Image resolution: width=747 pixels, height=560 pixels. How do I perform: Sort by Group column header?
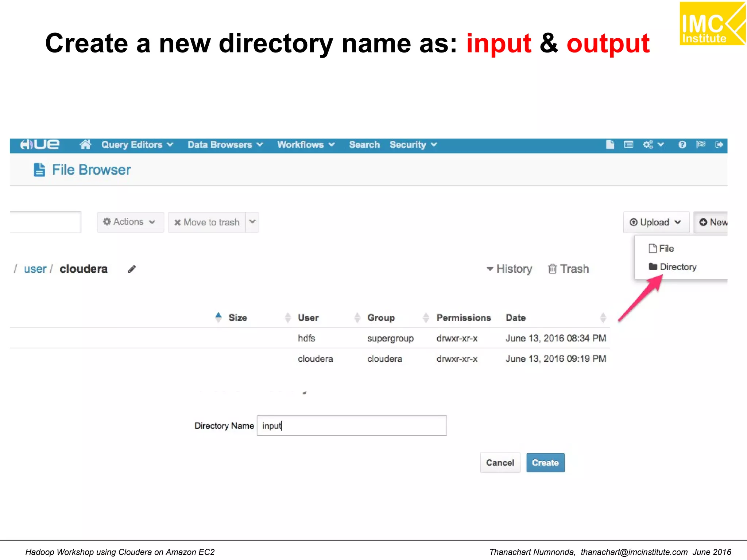coord(381,318)
